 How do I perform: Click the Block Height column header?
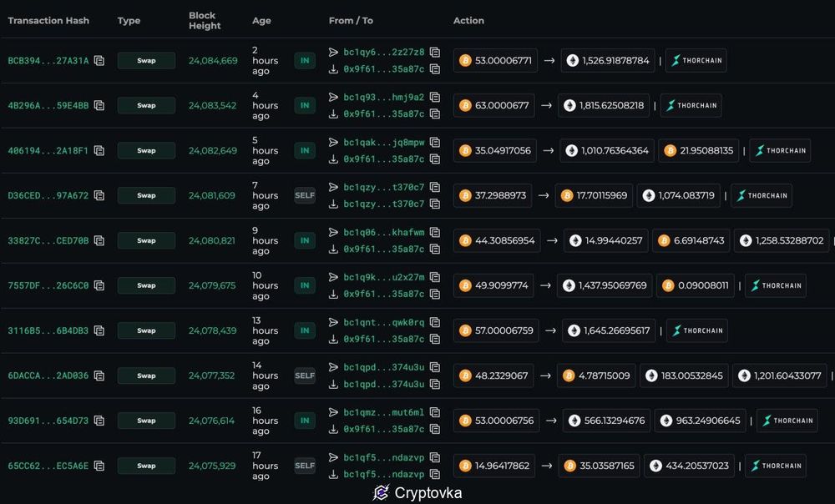point(205,20)
